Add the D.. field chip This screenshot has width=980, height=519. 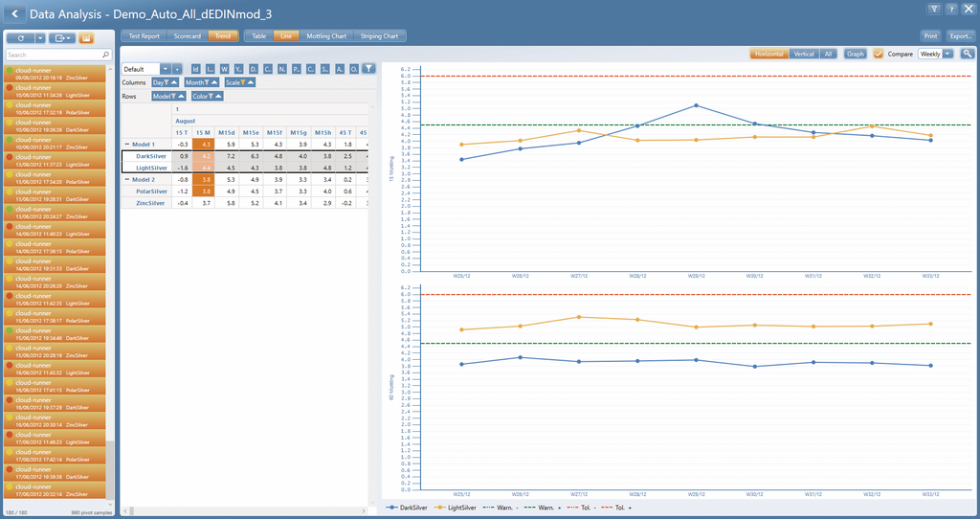tap(253, 69)
